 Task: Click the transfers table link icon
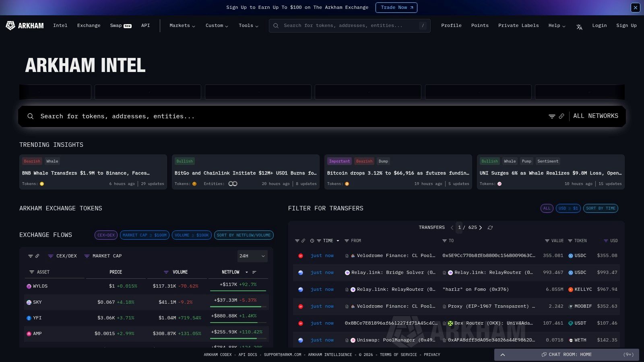pos(303,241)
